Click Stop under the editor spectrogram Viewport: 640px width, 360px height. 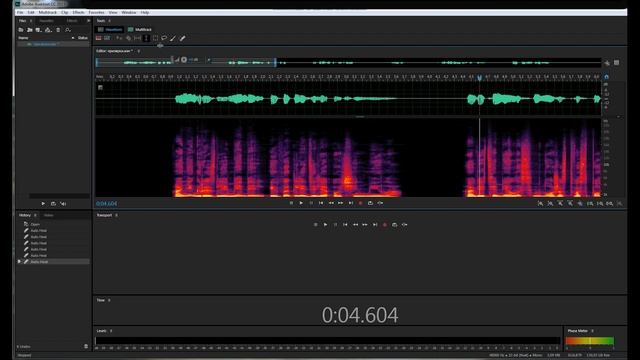point(291,203)
